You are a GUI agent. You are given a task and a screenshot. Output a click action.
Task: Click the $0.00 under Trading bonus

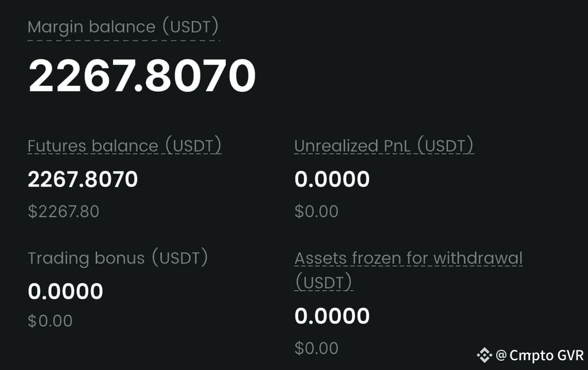click(50, 321)
